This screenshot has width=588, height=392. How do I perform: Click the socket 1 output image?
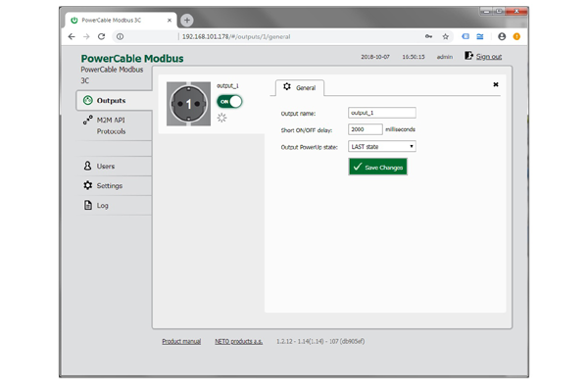[188, 104]
